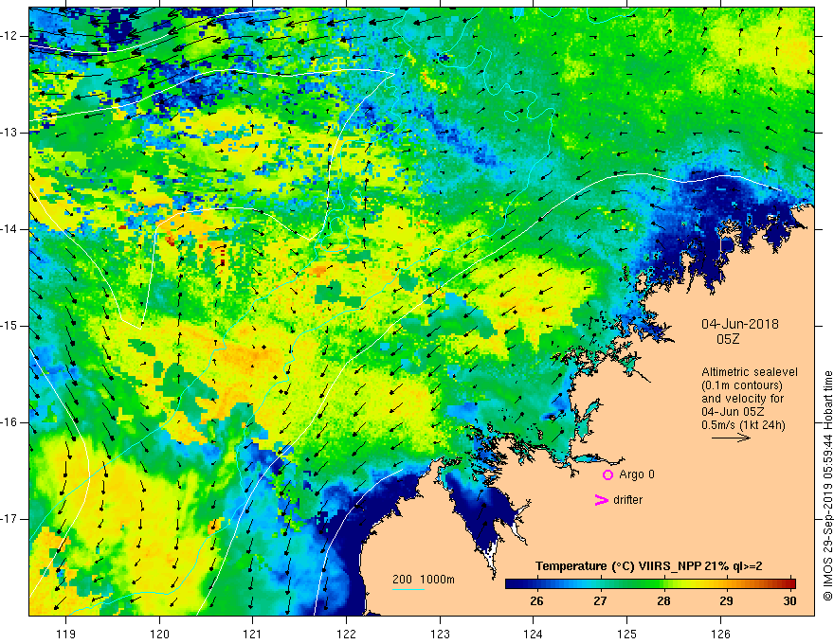834x644 pixels.
Task: Click the longitude axis label 122
Action: point(346,634)
